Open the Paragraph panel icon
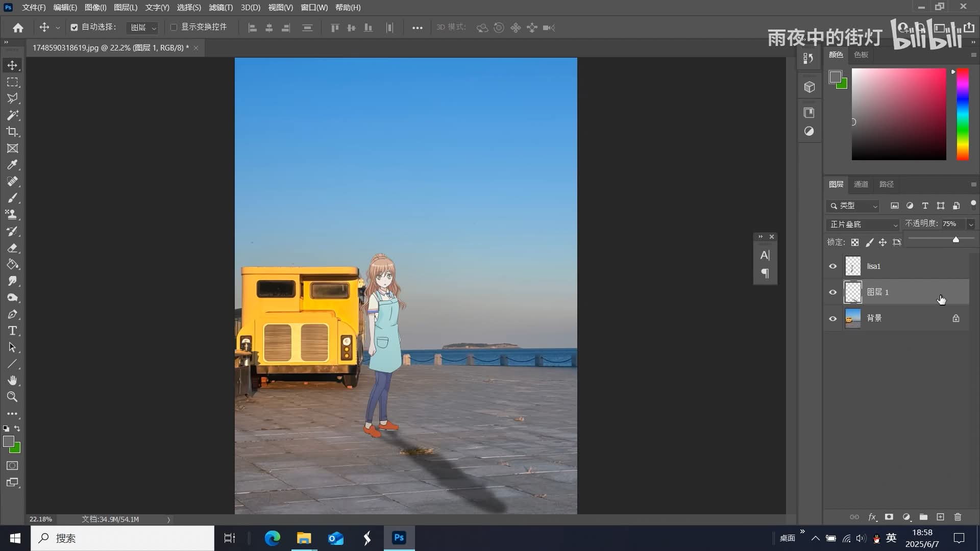The image size is (980, 551). pyautogui.click(x=765, y=273)
